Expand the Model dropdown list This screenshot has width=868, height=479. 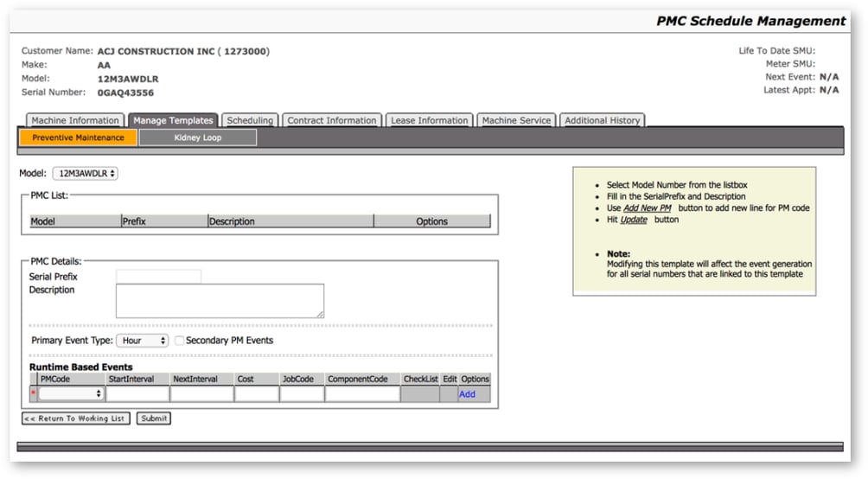pyautogui.click(x=85, y=173)
